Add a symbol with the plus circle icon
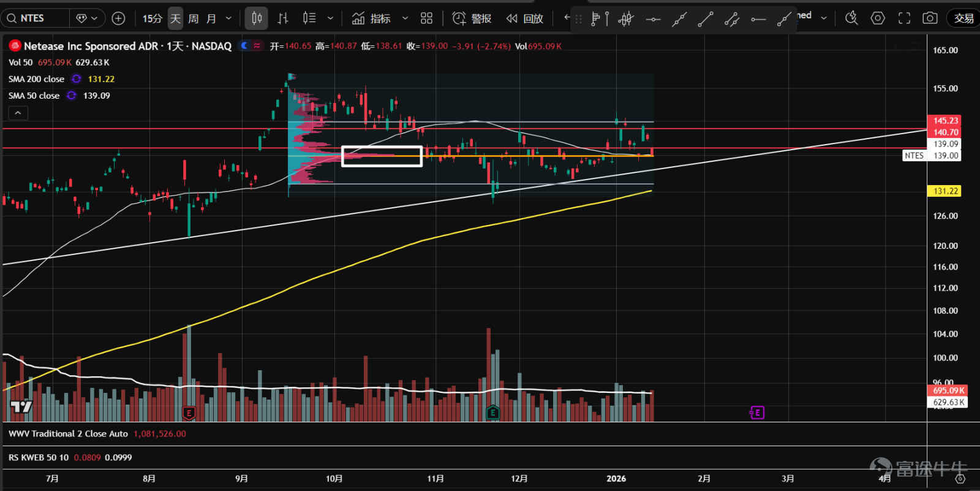 (119, 18)
